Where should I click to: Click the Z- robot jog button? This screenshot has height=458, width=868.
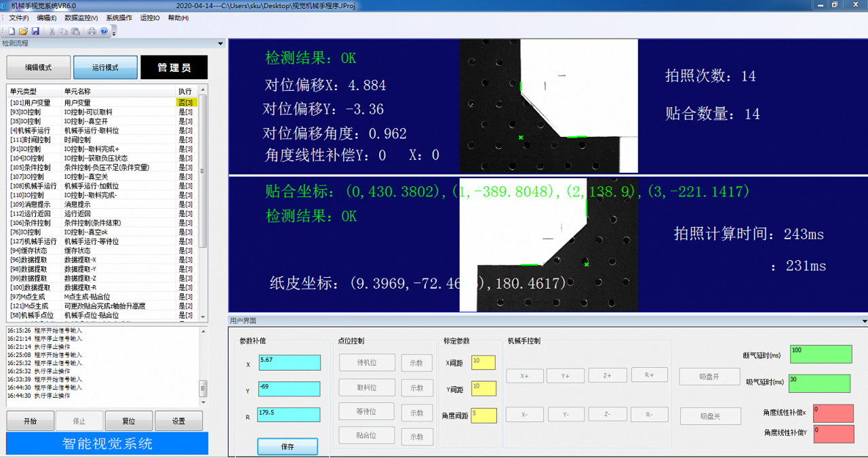click(x=608, y=415)
